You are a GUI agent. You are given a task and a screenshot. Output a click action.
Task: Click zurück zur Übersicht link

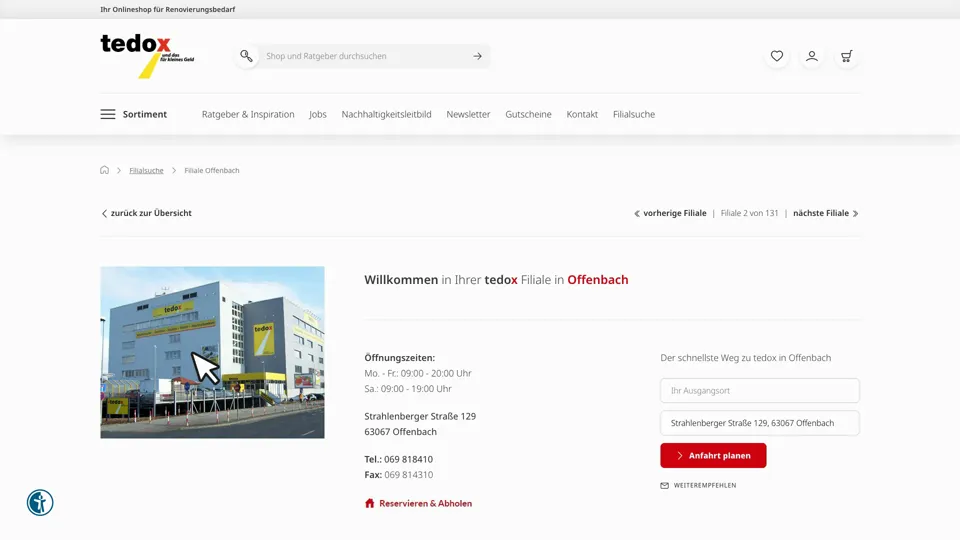tap(151, 213)
